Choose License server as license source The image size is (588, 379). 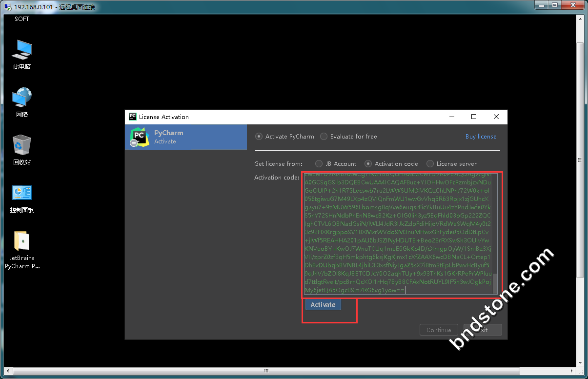pos(430,164)
